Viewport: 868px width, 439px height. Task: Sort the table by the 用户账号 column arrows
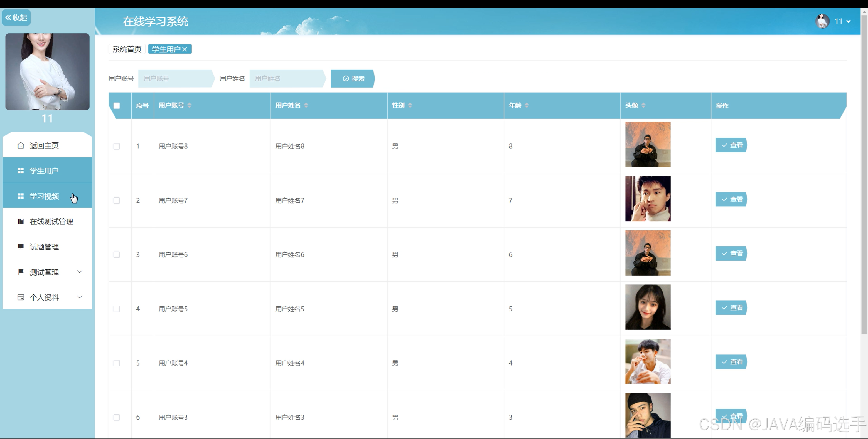coord(189,105)
